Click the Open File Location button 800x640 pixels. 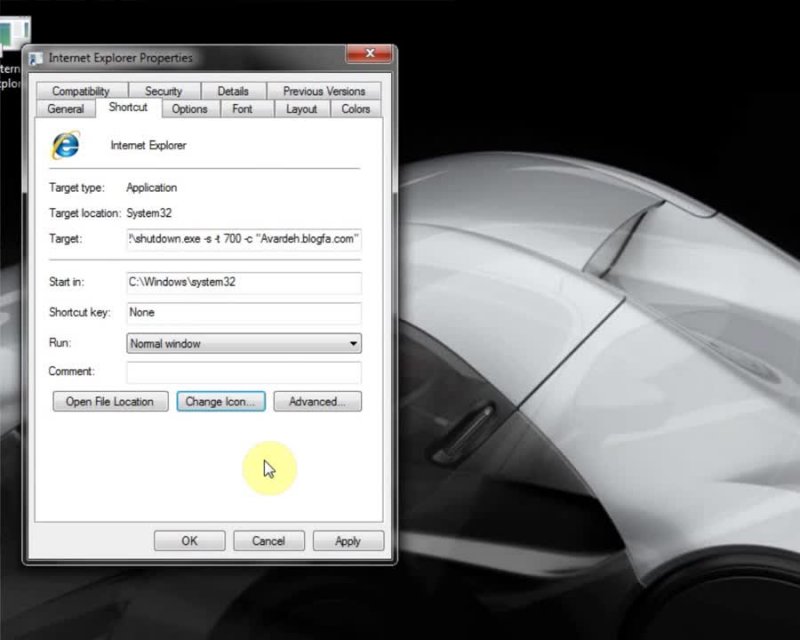[110, 401]
